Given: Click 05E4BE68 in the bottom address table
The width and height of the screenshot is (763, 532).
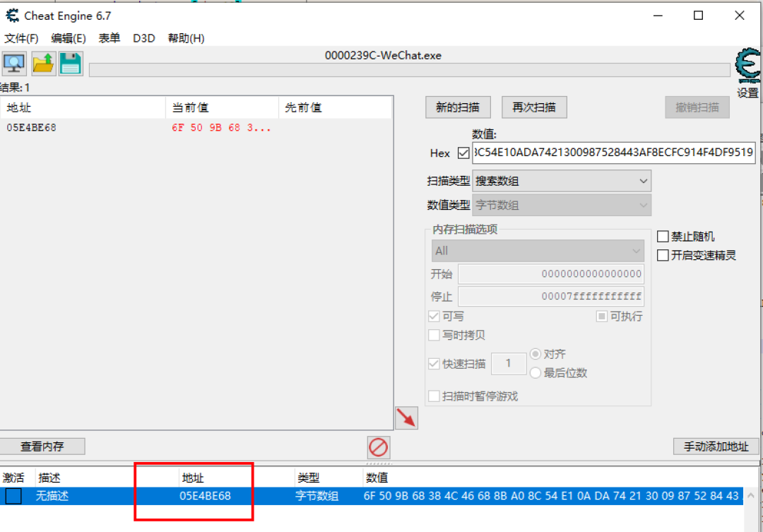Looking at the screenshot, I should 205,496.
